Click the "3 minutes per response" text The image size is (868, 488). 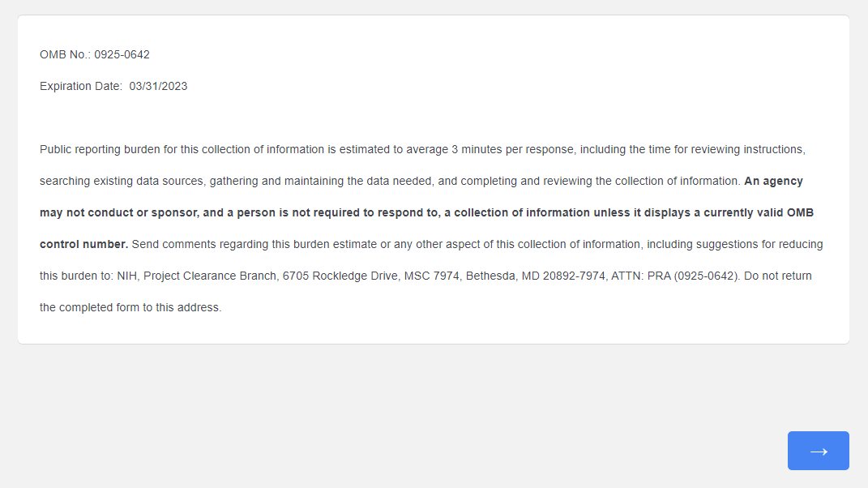(513, 150)
